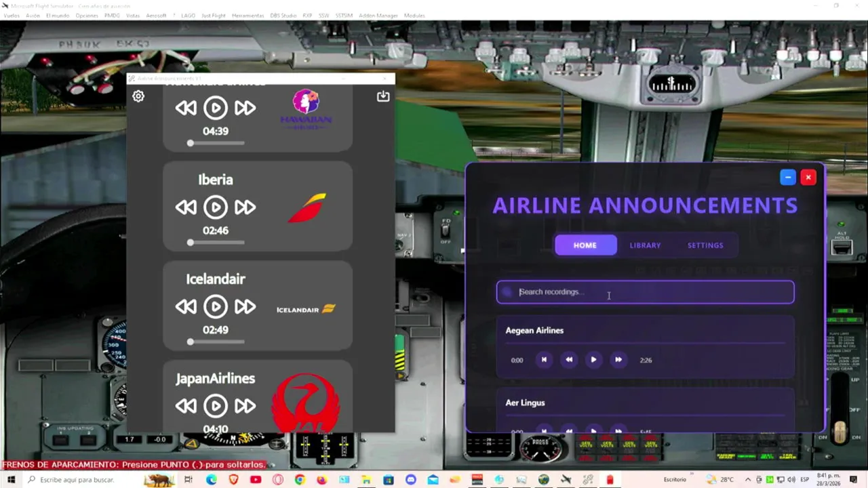The width and height of the screenshot is (868, 488).
Task: Open the Modules menu
Action: [x=414, y=16]
